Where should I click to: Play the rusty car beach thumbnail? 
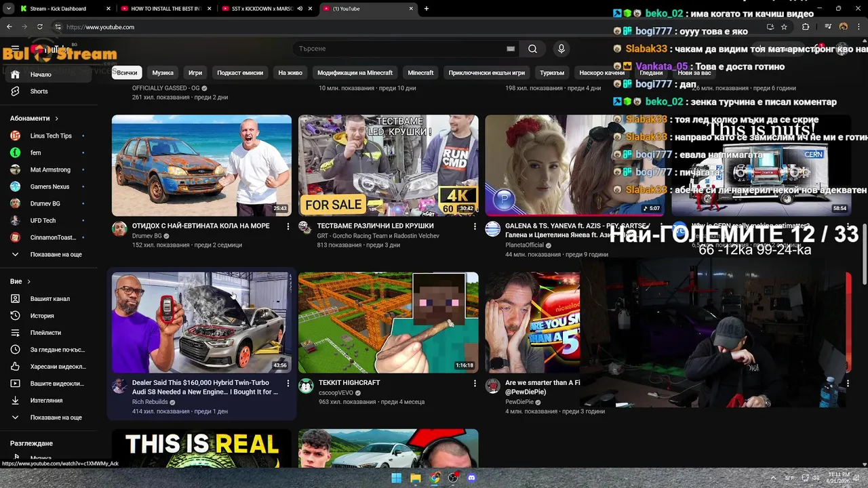(x=201, y=165)
